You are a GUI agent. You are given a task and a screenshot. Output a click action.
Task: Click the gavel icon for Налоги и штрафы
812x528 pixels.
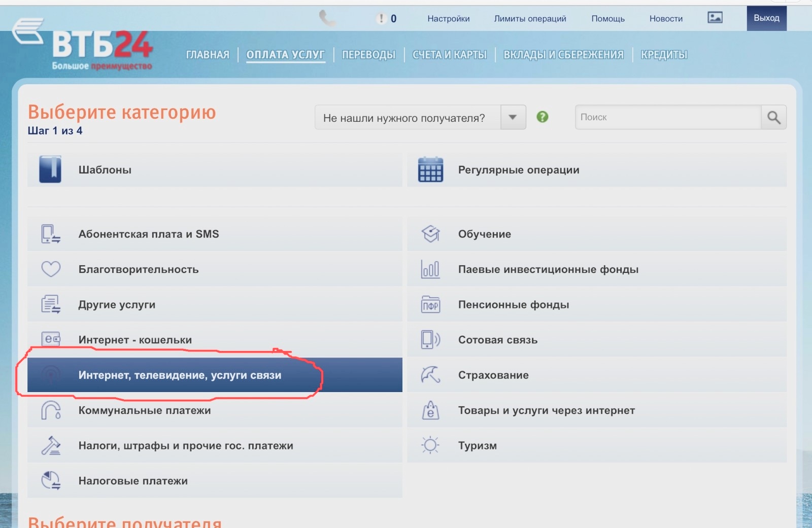(x=50, y=445)
